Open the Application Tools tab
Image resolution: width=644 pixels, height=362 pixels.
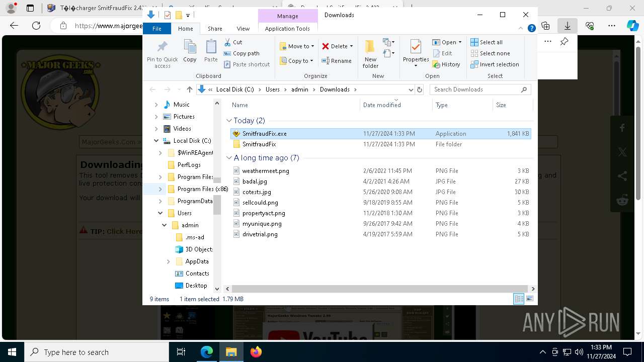pos(287,29)
